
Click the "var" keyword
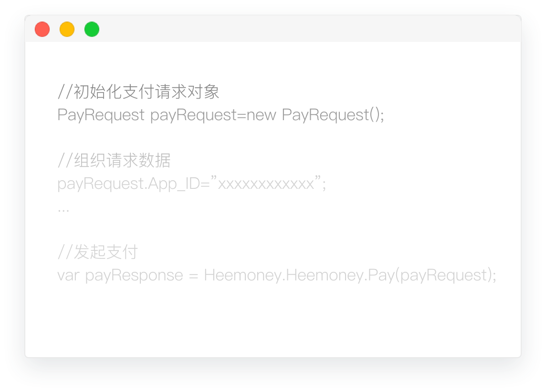pyautogui.click(x=68, y=276)
